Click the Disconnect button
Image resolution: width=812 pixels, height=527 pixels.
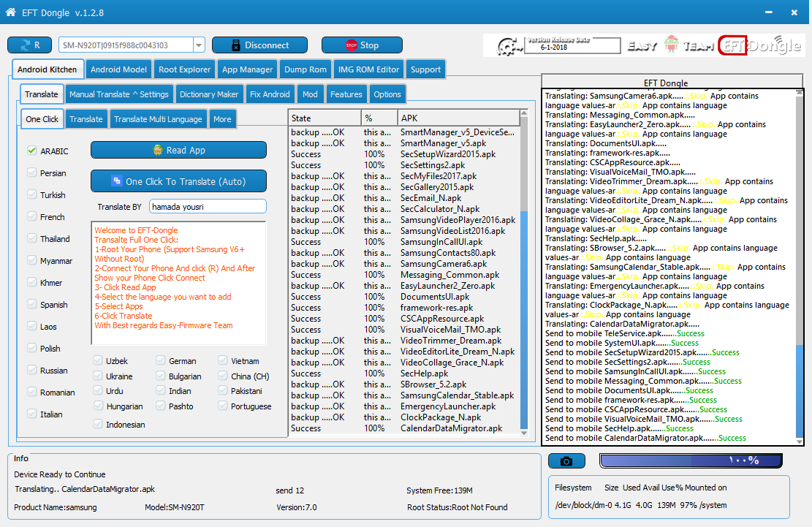click(x=259, y=45)
